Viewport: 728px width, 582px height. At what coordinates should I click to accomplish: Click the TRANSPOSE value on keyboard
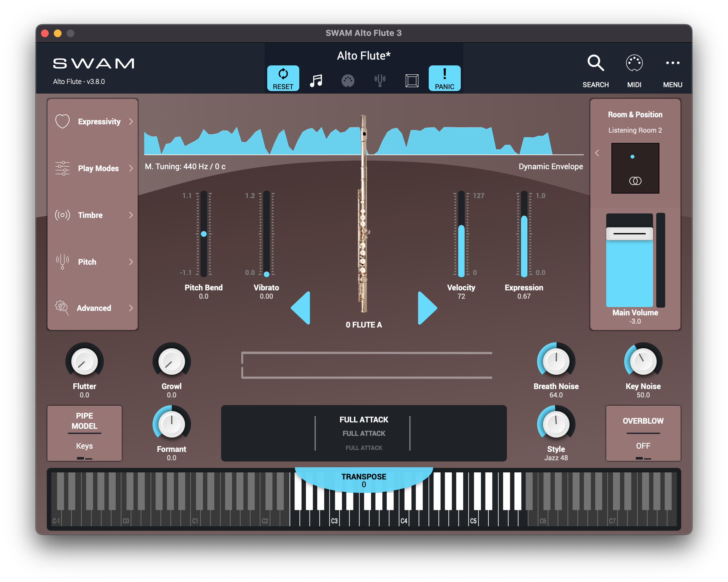point(364,484)
